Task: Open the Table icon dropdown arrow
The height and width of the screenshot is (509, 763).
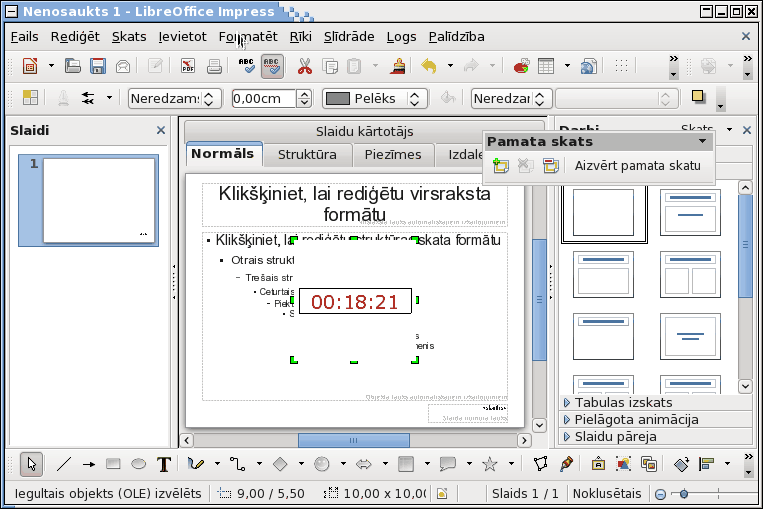Action: click(567, 66)
